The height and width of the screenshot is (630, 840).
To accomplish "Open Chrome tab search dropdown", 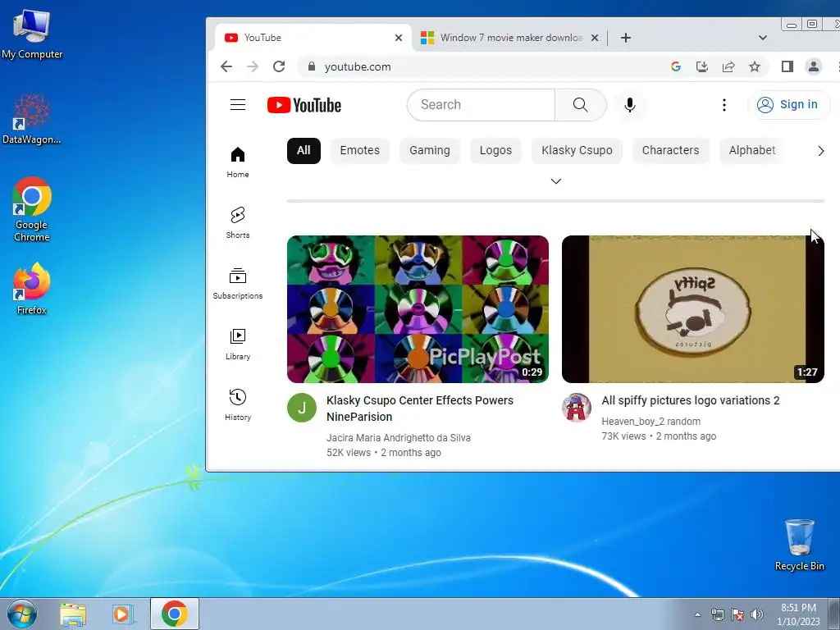I will pyautogui.click(x=763, y=38).
